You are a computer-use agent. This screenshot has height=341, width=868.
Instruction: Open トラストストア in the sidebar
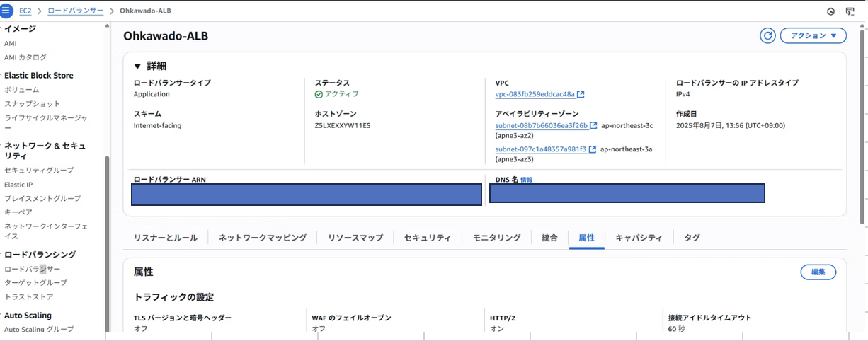[29, 296]
